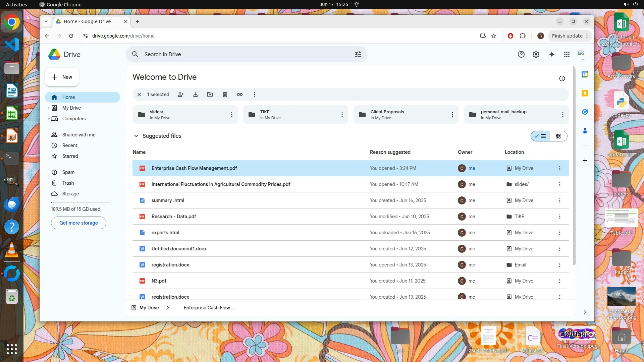Copy link for the selected file

point(240,95)
